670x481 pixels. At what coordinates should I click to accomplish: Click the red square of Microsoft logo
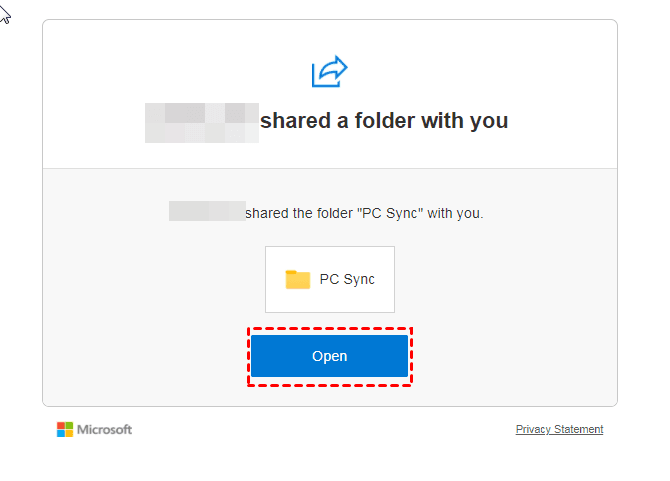[x=61, y=425]
